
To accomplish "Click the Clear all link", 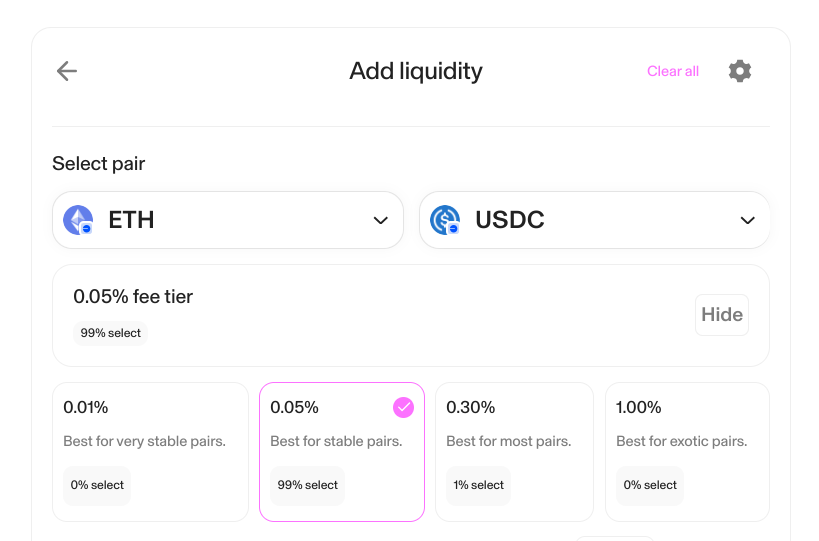I will coord(673,71).
